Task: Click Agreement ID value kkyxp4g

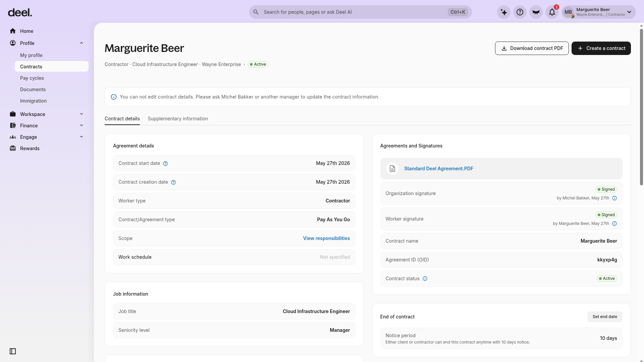Action: (607, 260)
